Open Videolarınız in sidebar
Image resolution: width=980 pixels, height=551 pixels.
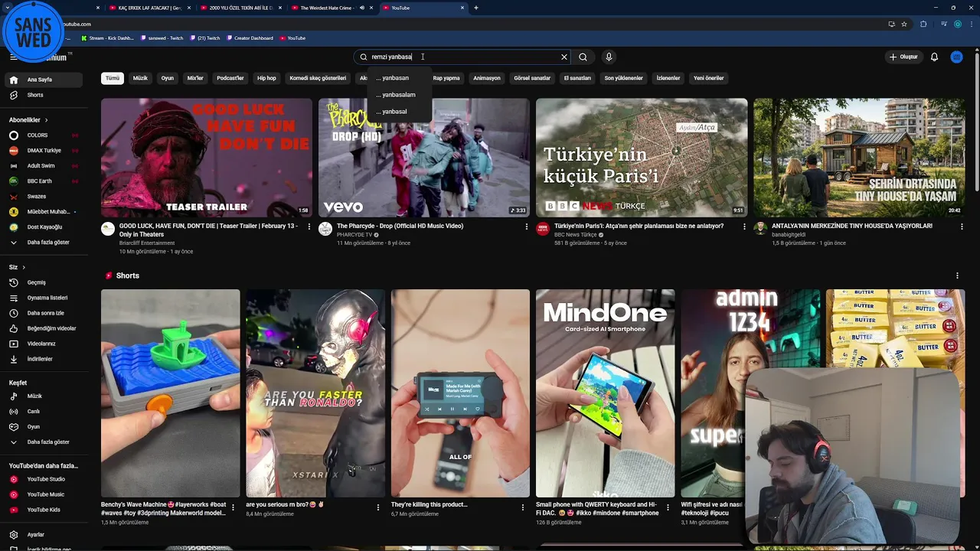point(44,344)
